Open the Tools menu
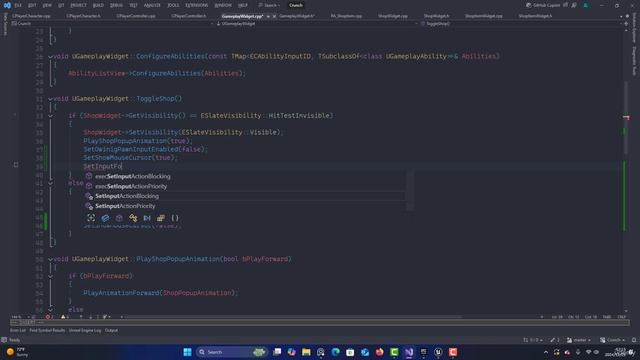The height and width of the screenshot is (360, 640). (x=173, y=5)
